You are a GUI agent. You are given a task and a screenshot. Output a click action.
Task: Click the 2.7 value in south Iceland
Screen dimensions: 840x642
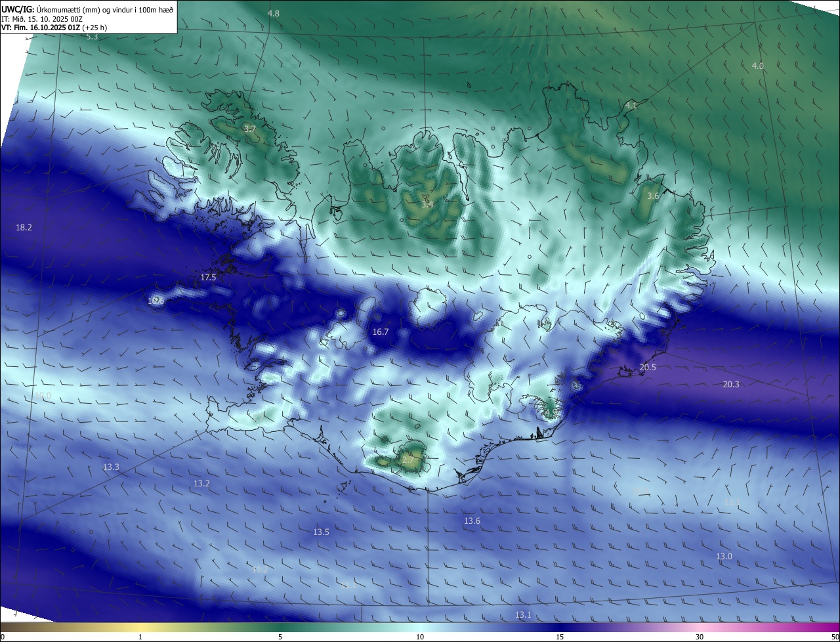tap(408, 460)
